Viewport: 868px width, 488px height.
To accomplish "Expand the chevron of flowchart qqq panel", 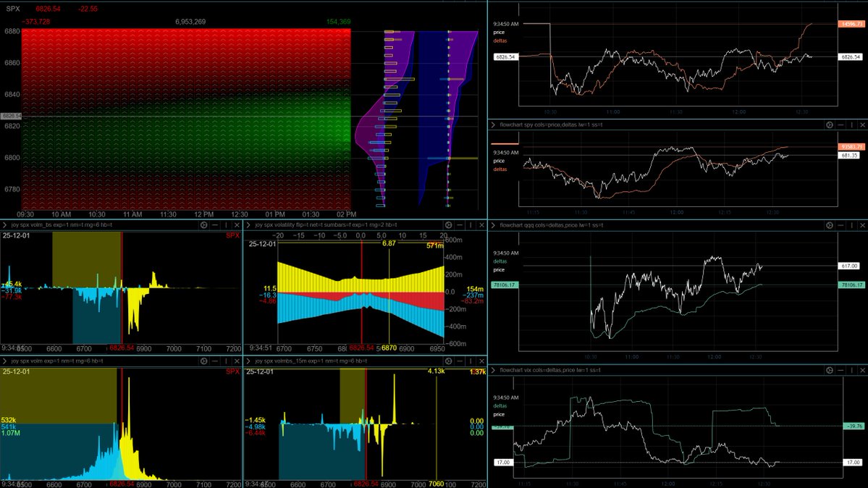I will pyautogui.click(x=493, y=225).
